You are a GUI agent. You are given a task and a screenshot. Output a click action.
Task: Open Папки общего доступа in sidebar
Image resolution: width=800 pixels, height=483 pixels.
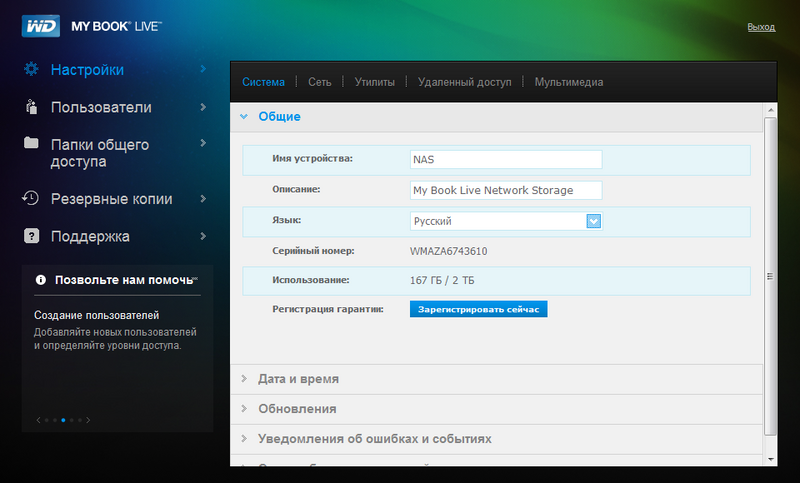99,152
